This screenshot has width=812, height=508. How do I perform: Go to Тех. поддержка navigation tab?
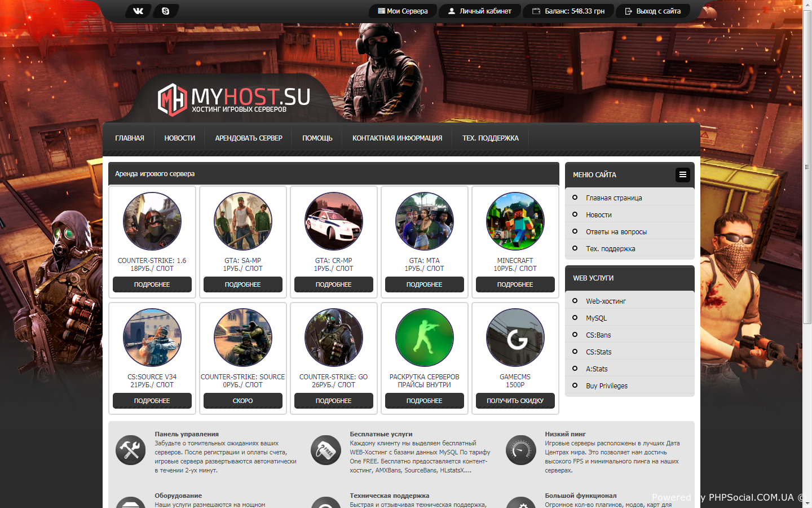[490, 138]
